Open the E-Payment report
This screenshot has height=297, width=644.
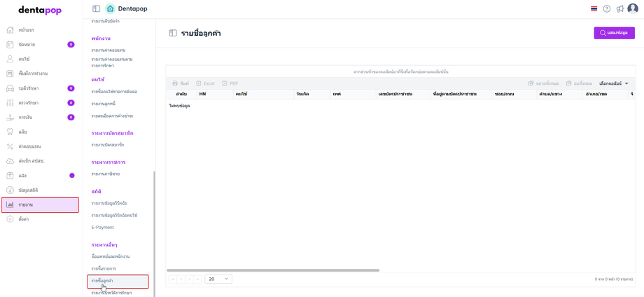point(102,227)
